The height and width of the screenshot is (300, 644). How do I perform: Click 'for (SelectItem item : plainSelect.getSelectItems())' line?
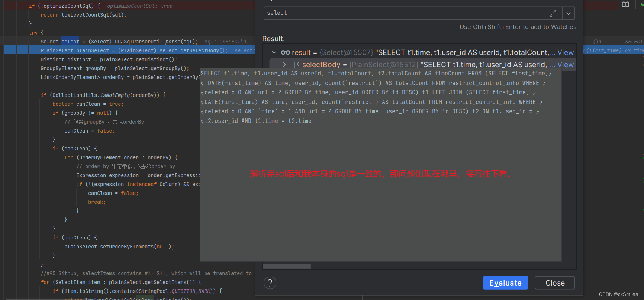pos(121,282)
